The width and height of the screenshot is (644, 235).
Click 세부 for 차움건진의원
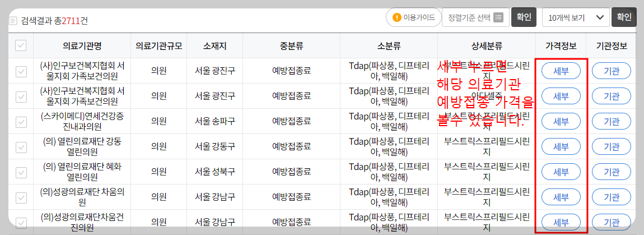[561, 222]
